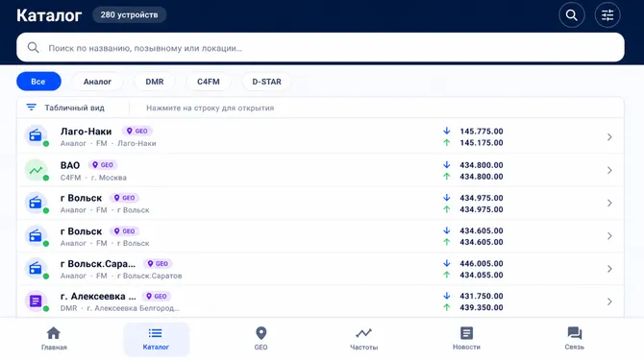
Task: Switch to the Новости tab
Action: coord(466,339)
